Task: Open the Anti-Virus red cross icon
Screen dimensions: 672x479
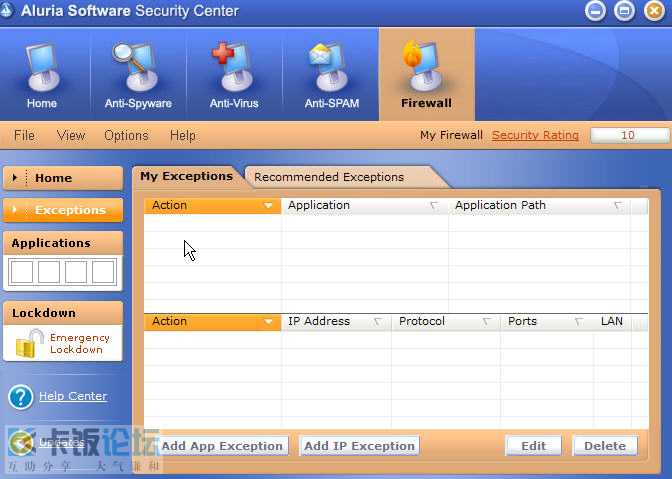Action: click(233, 67)
